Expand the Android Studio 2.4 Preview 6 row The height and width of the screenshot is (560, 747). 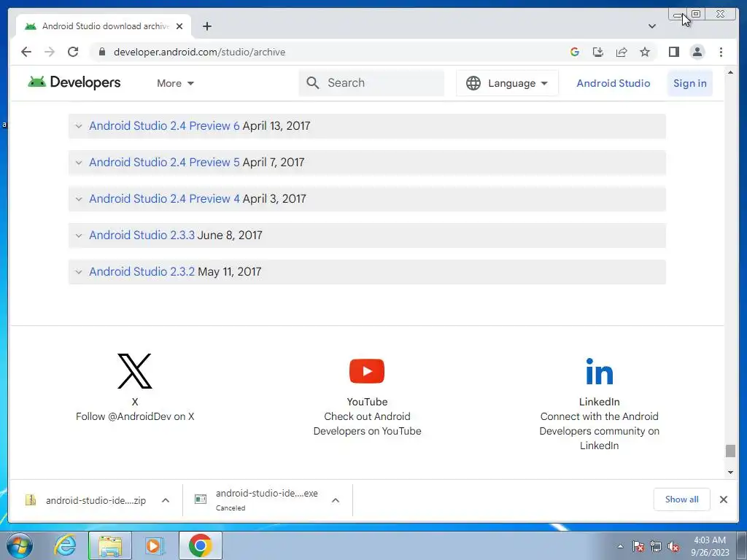point(367,125)
